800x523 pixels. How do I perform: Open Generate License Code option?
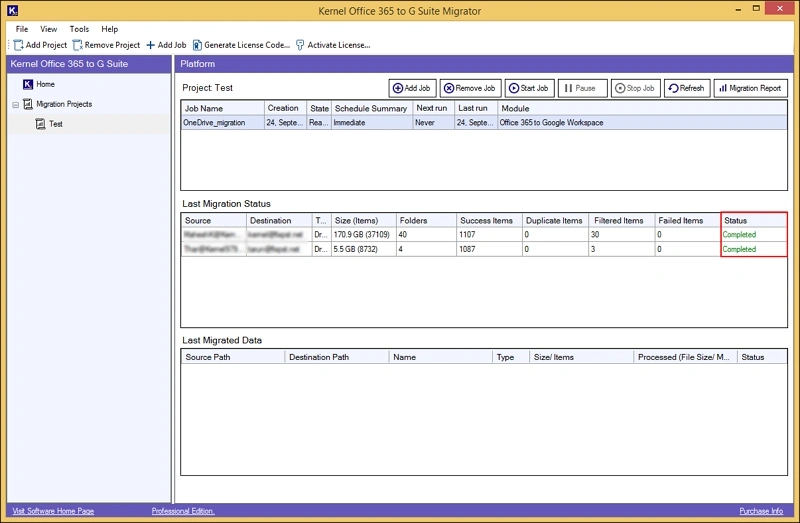pos(241,45)
